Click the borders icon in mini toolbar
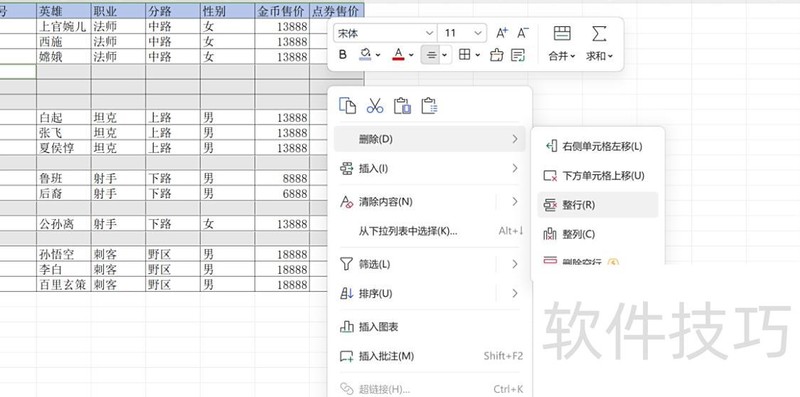 click(464, 55)
